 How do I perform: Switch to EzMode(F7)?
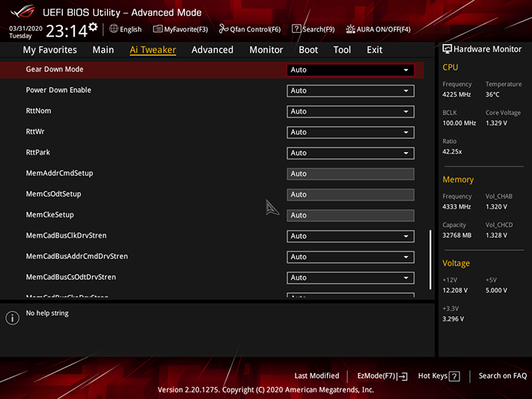(382, 376)
